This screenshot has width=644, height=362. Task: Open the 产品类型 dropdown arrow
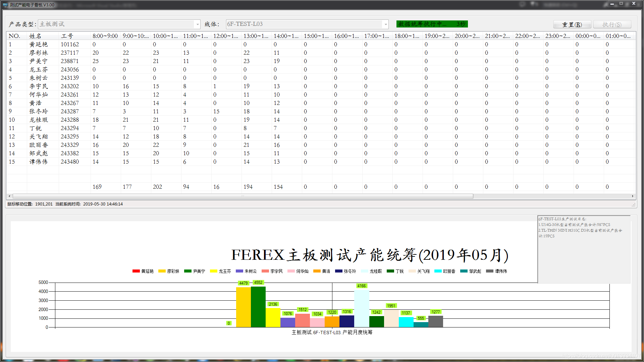pyautogui.click(x=197, y=24)
